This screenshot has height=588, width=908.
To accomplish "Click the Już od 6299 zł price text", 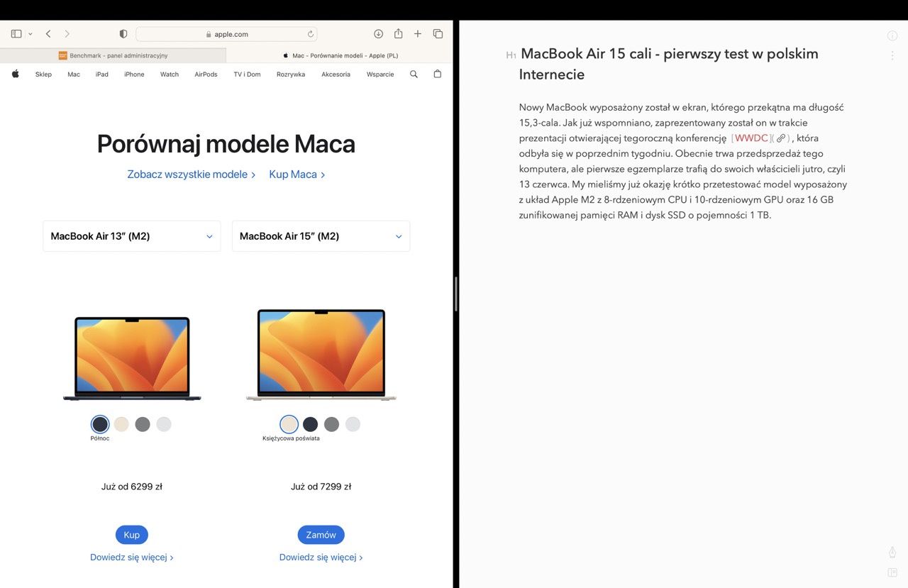I will click(132, 487).
